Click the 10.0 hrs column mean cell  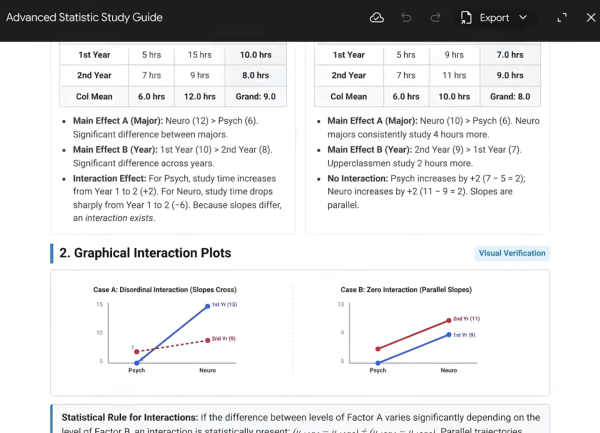point(454,96)
